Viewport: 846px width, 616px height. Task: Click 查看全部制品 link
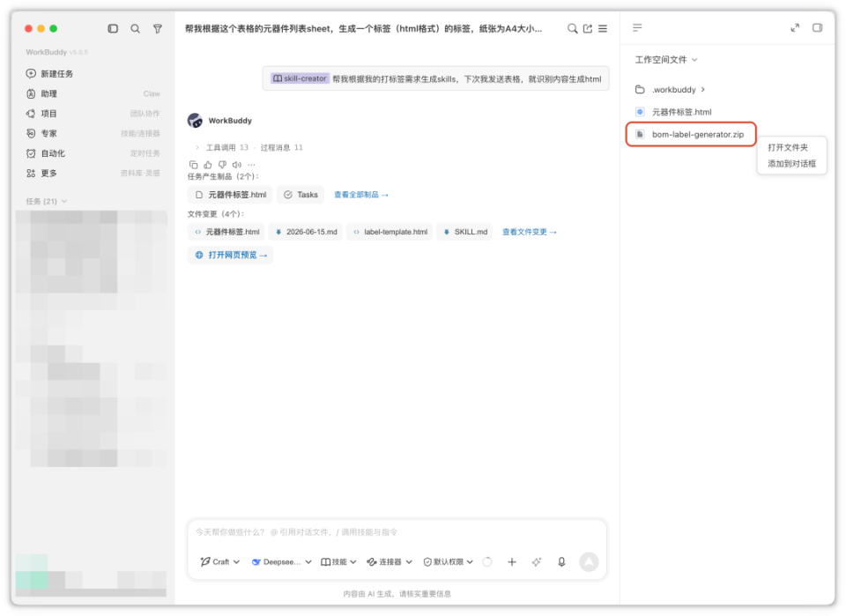click(x=361, y=195)
